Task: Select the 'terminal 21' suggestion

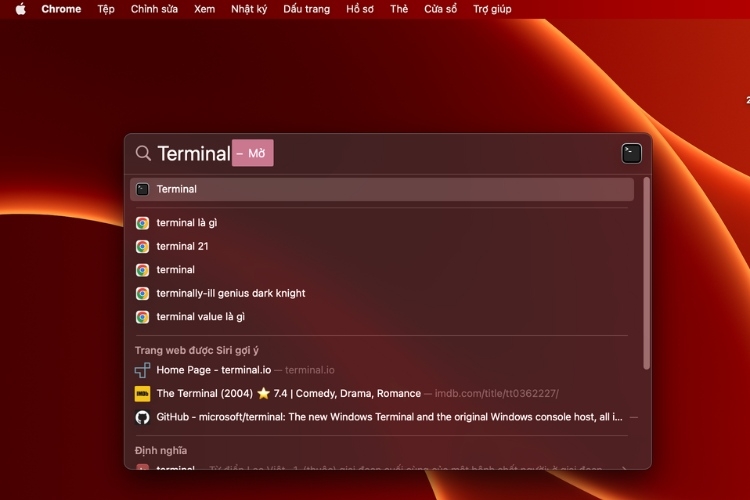Action: click(382, 246)
